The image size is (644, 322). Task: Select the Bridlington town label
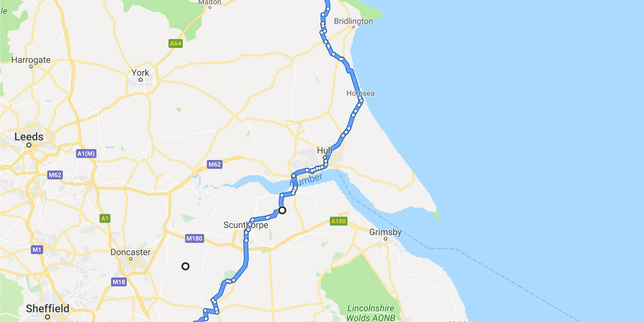pos(353,21)
